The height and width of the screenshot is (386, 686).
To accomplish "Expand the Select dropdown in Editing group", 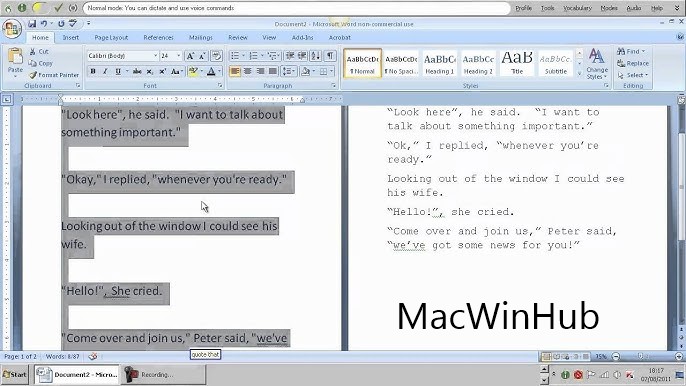I will pyautogui.click(x=633, y=75).
